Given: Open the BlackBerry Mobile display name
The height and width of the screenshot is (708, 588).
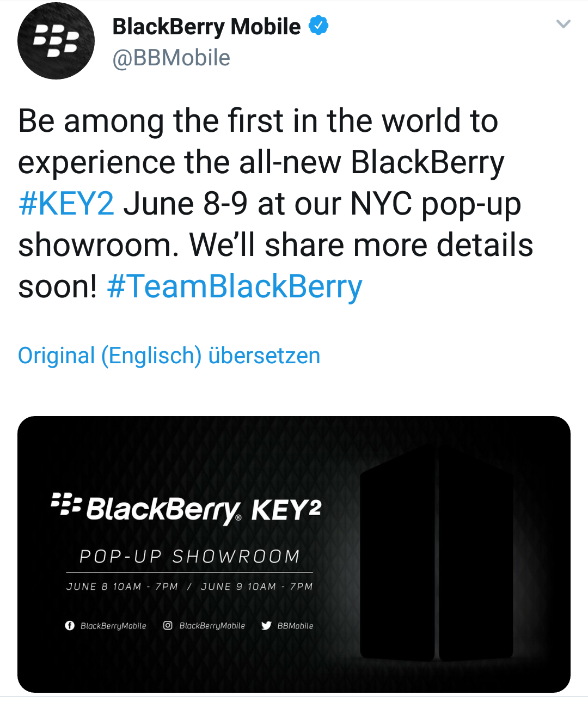Looking at the screenshot, I should [206, 26].
